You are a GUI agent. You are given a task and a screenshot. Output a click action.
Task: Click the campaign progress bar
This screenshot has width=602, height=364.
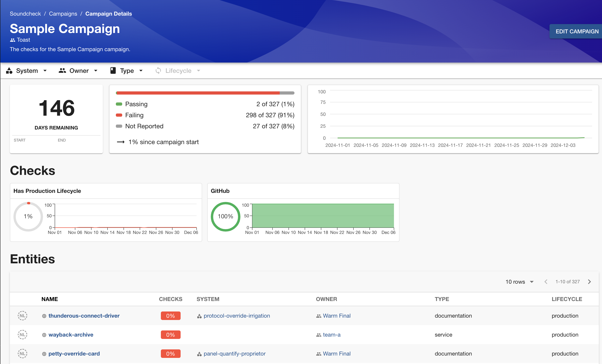tap(205, 93)
